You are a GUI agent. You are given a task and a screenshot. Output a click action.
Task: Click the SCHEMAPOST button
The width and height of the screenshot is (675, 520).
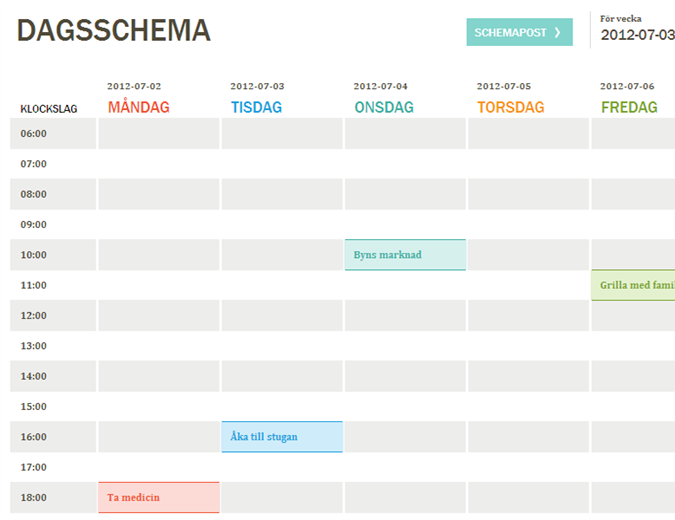point(518,32)
